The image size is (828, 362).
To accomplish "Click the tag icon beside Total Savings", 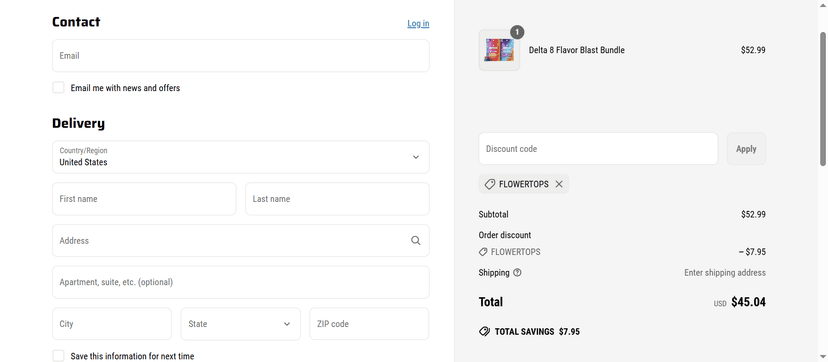I will 484,331.
